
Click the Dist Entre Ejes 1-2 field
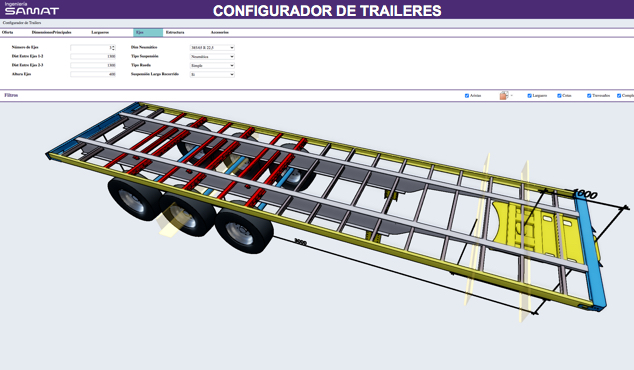[93, 57]
